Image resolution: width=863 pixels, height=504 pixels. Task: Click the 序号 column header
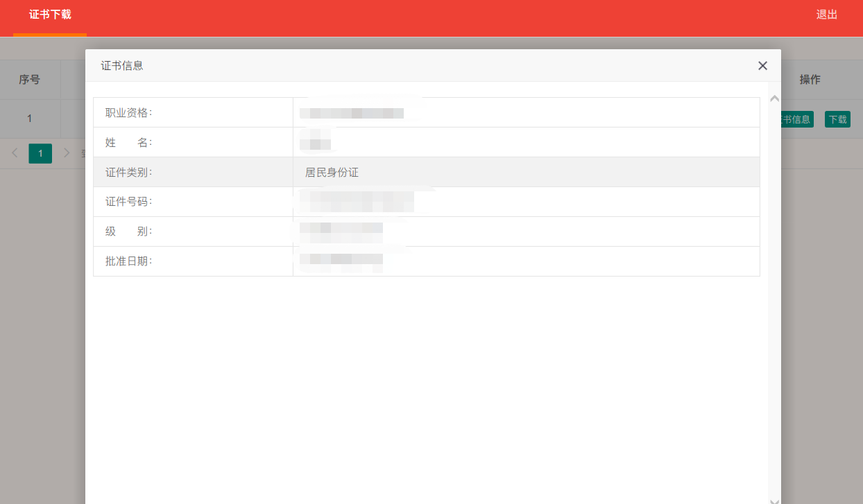(x=29, y=80)
